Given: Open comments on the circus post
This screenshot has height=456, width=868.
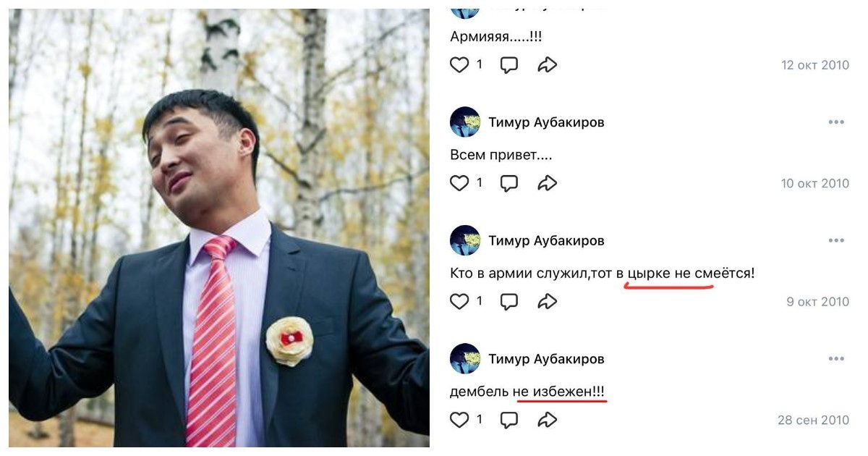Looking at the screenshot, I should 509,301.
